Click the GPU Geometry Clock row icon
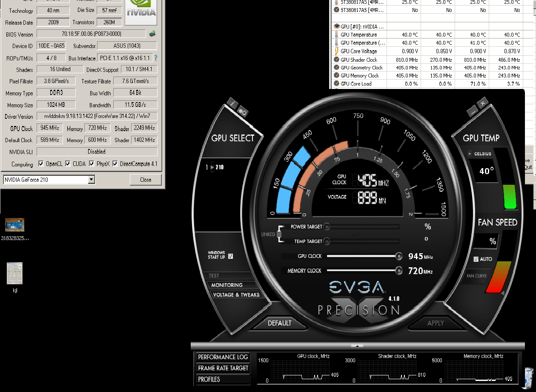The height and width of the screenshot is (392, 536). pos(337,68)
